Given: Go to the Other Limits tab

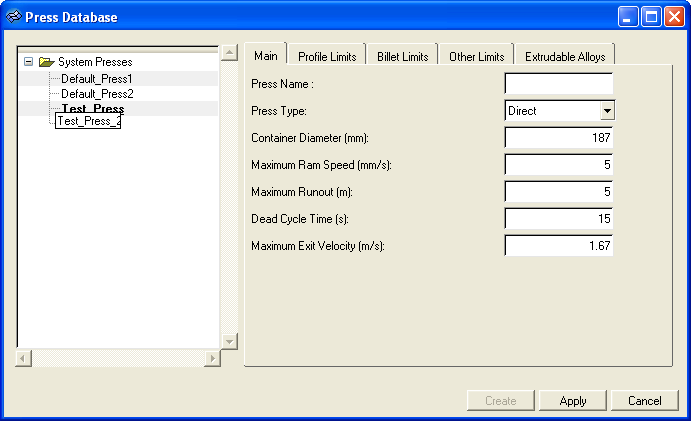Looking at the screenshot, I should pyautogui.click(x=476, y=57).
